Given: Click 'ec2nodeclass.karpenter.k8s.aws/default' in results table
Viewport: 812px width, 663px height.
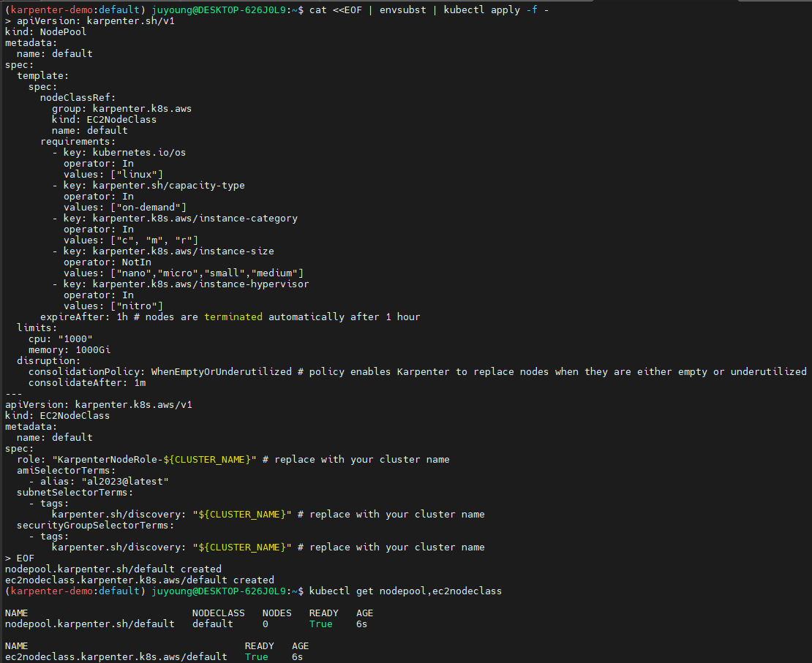Looking at the screenshot, I should click(x=116, y=657).
